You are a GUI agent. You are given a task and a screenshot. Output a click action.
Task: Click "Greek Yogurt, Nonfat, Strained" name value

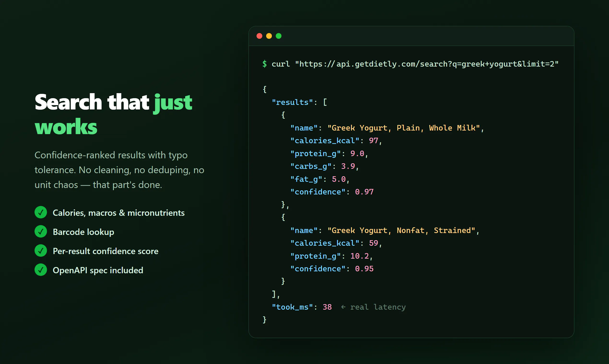click(401, 231)
